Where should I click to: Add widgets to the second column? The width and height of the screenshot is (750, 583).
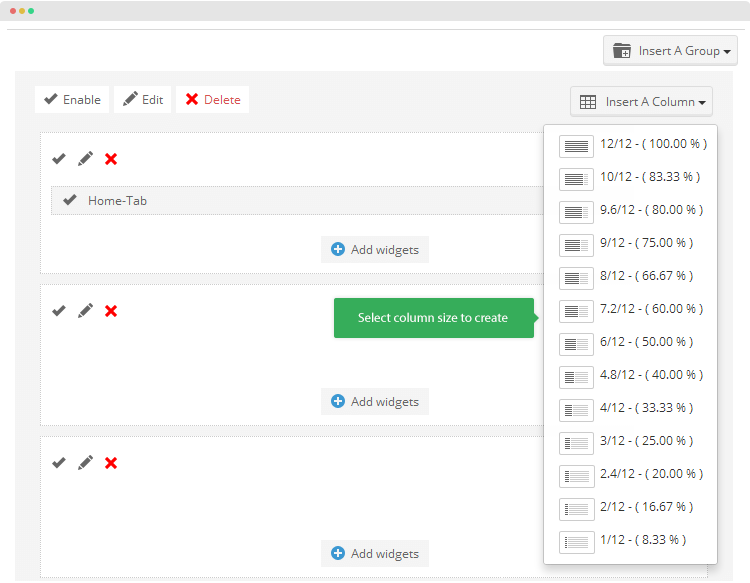375,402
